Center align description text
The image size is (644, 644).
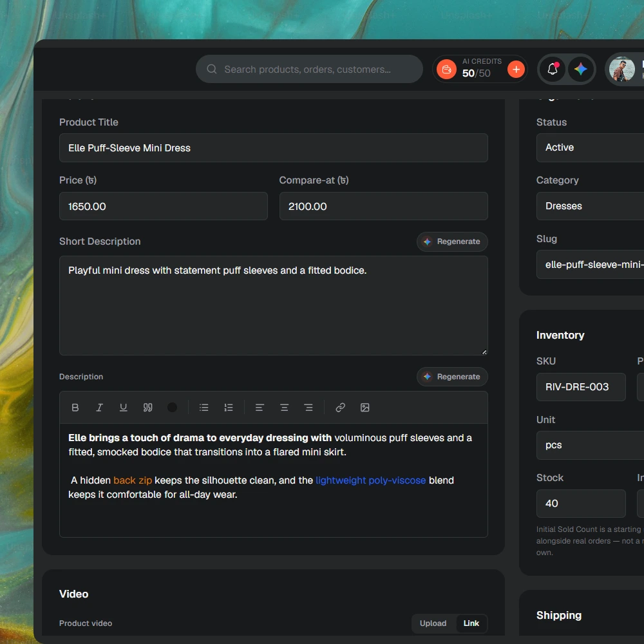tap(284, 408)
